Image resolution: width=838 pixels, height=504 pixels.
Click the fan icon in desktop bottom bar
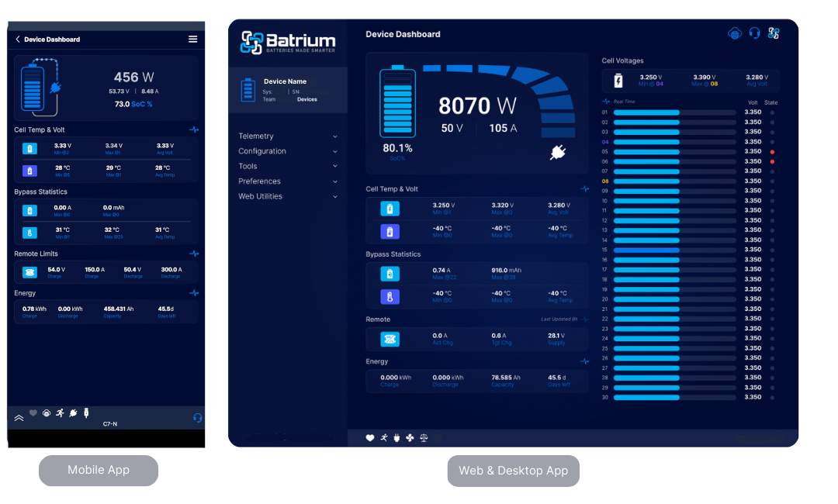pos(410,438)
